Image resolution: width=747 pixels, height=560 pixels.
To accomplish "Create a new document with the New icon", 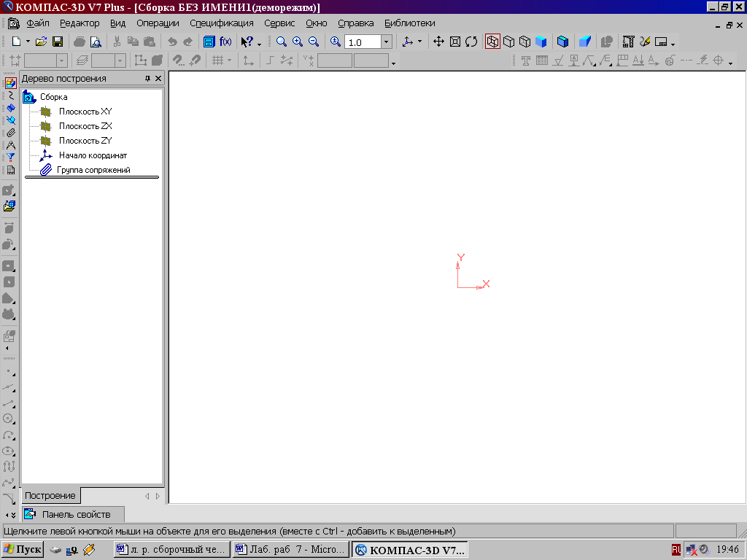I will 16,42.
